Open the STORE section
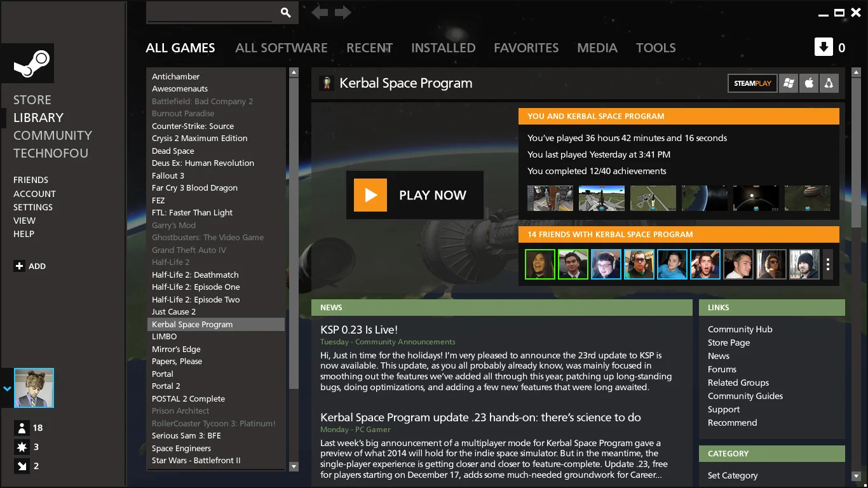The image size is (868, 488). point(32,100)
